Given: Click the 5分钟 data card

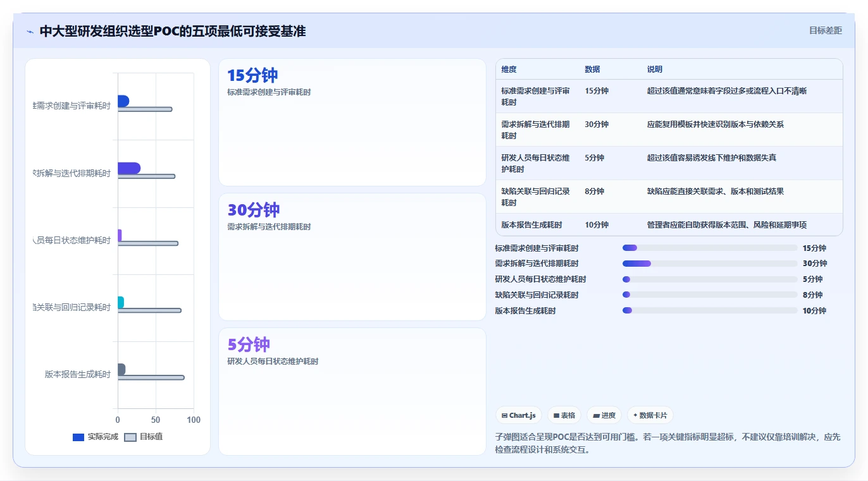Looking at the screenshot, I should pos(352,391).
